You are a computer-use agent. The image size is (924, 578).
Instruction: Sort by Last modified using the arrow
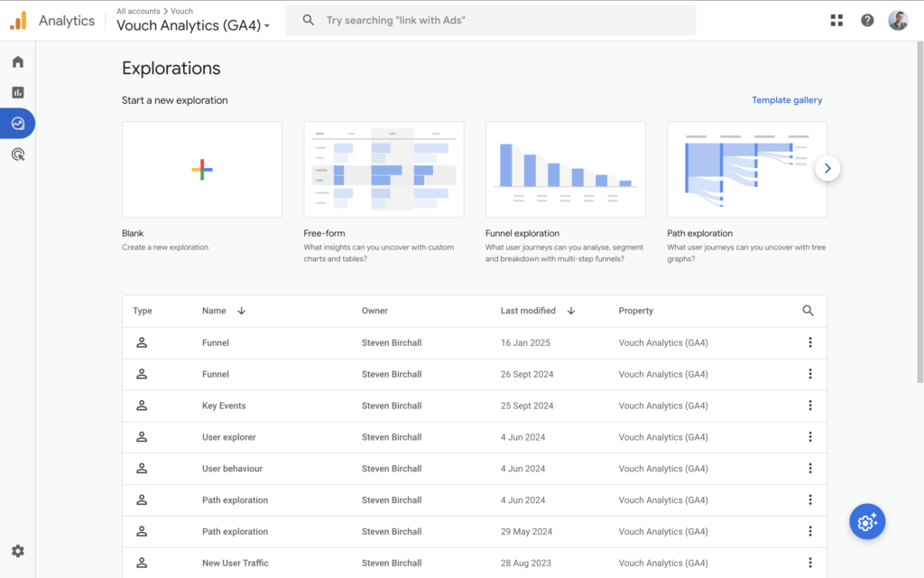571,311
